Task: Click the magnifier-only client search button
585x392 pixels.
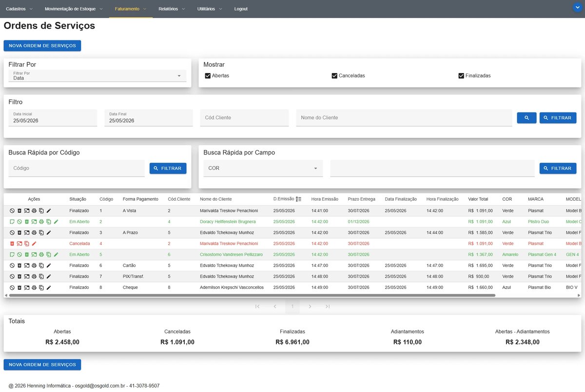Action: tap(526, 118)
